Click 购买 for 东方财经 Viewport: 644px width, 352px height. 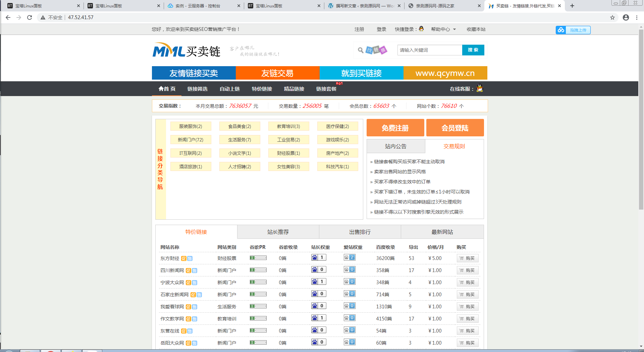coord(468,258)
